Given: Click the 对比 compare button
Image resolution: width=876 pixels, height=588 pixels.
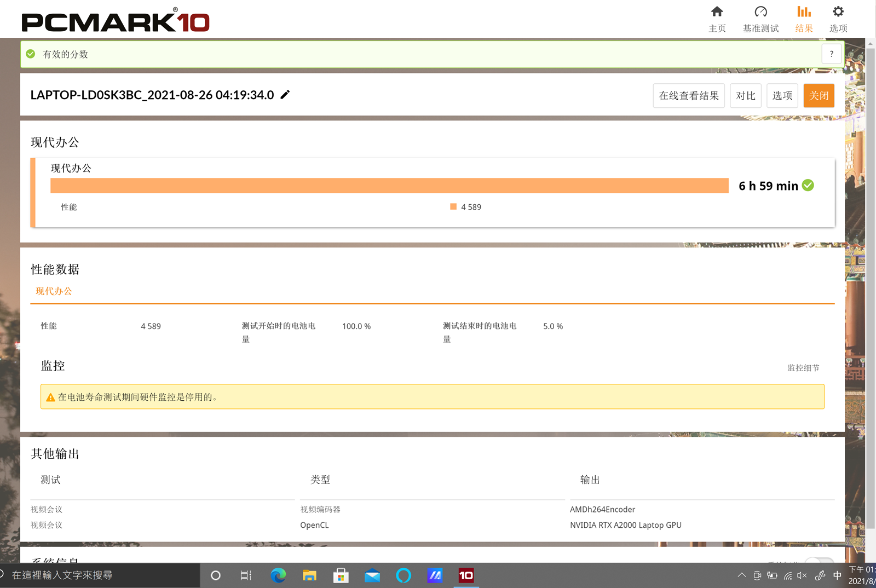Looking at the screenshot, I should [x=745, y=96].
